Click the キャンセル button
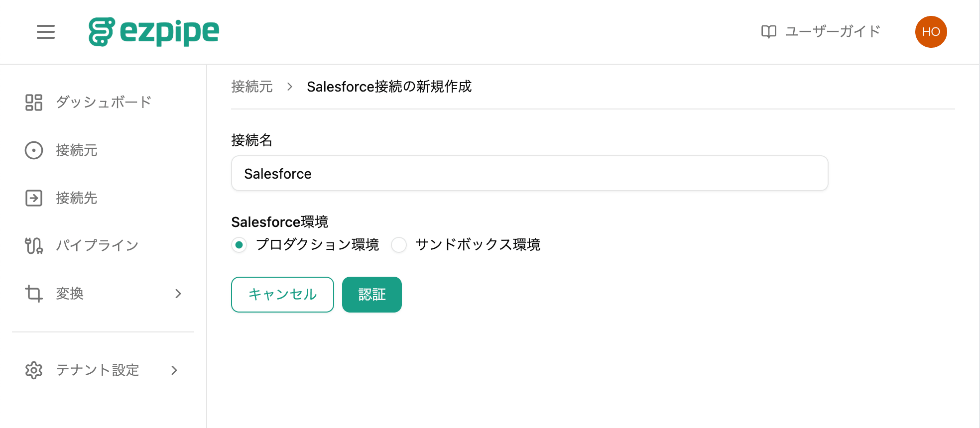Image resolution: width=980 pixels, height=428 pixels. pos(282,295)
